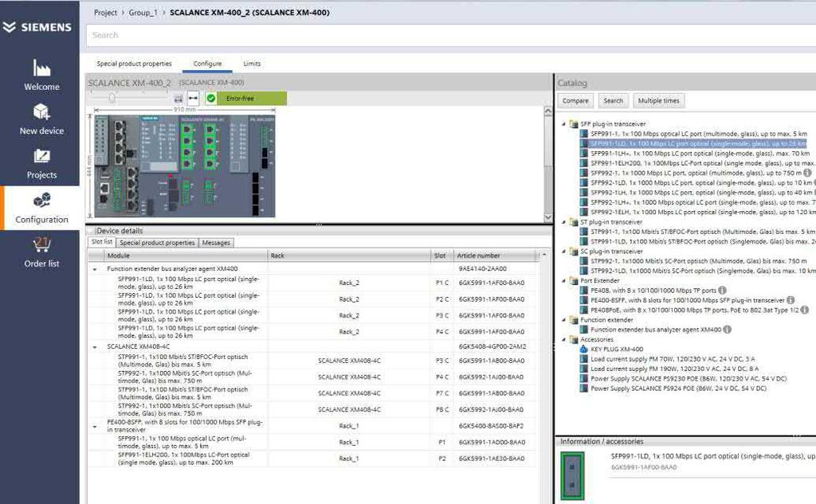Click the green Error-free checkmark icon
This screenshot has width=816, height=504.
(x=210, y=98)
